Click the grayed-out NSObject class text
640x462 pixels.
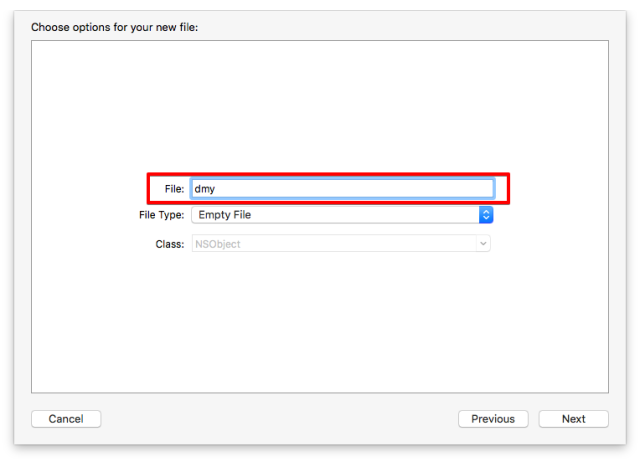220,243
